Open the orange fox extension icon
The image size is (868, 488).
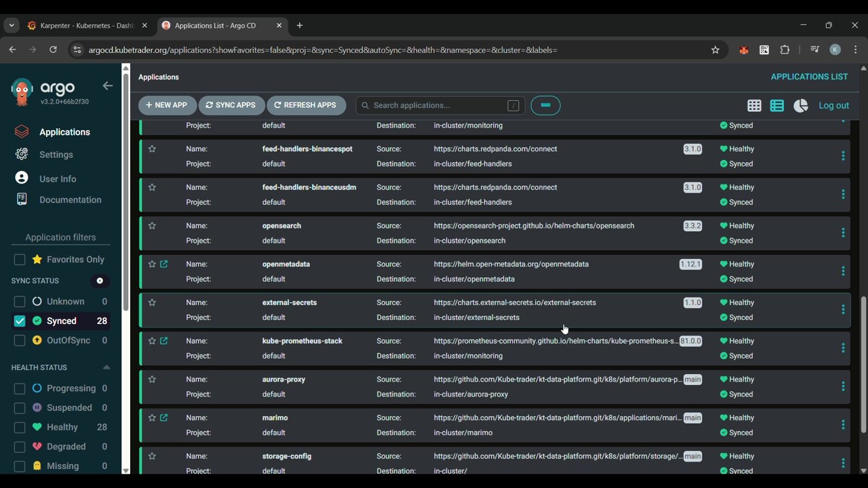tap(744, 49)
